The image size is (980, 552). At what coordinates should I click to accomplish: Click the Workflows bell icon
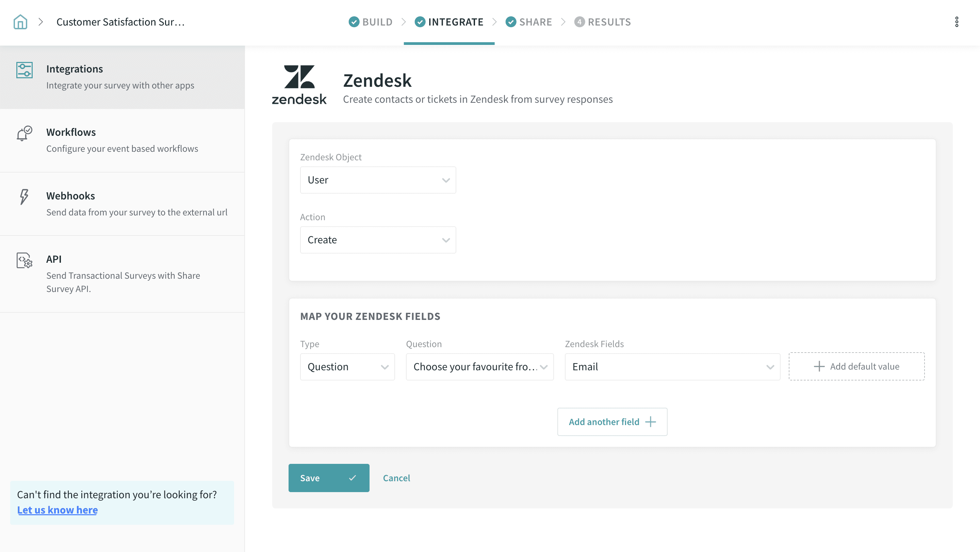coord(24,133)
